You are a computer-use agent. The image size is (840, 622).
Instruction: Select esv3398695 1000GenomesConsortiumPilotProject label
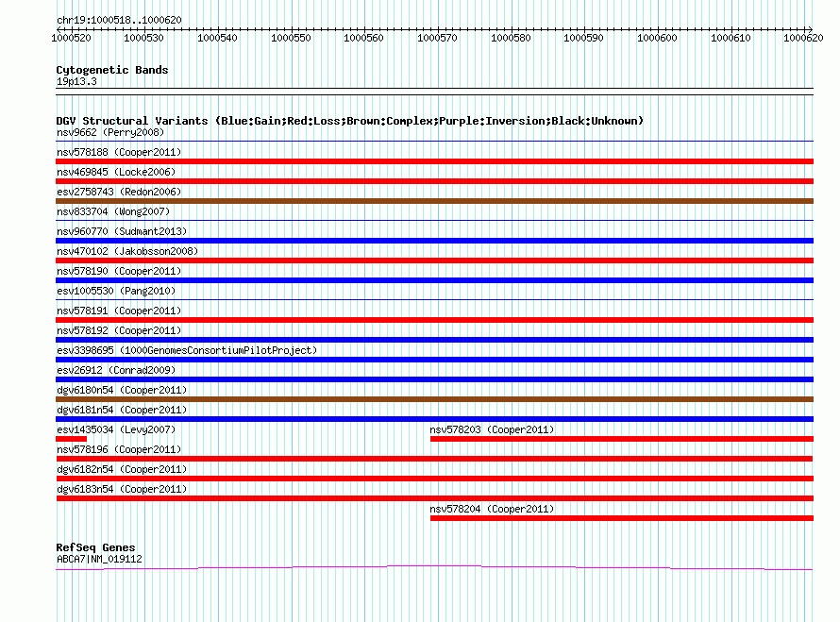[x=187, y=350]
